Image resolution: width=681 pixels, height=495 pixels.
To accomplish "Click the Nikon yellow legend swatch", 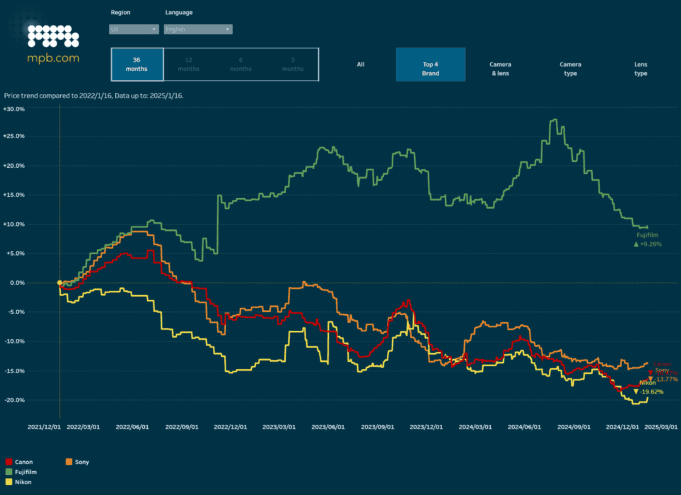I will tap(9, 482).
